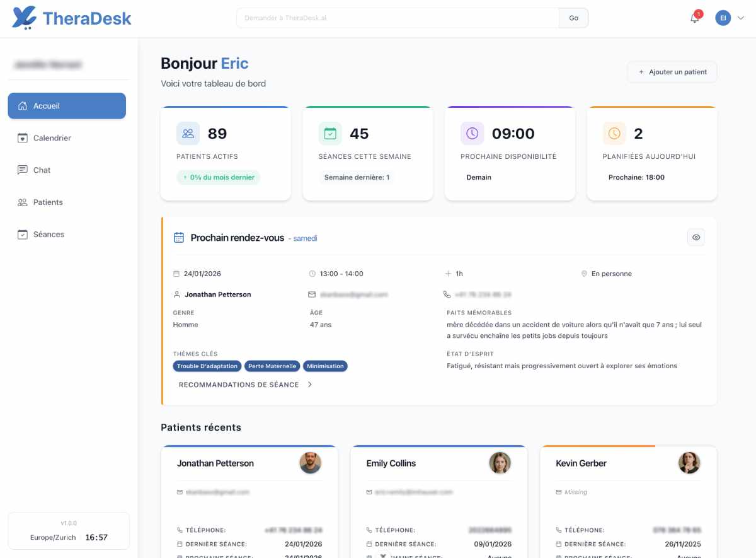Viewport: 756px width, 558px height.
Task: Click the Patients Actifs people icon
Action: click(x=188, y=133)
